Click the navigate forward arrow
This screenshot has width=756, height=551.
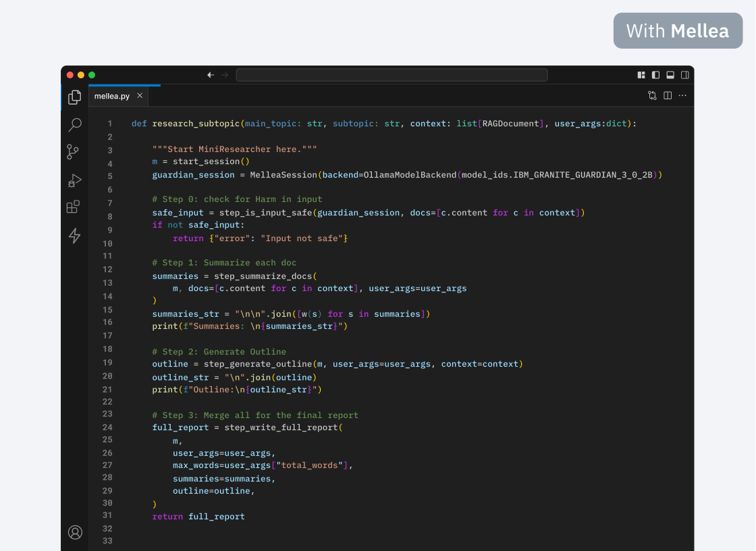click(224, 74)
